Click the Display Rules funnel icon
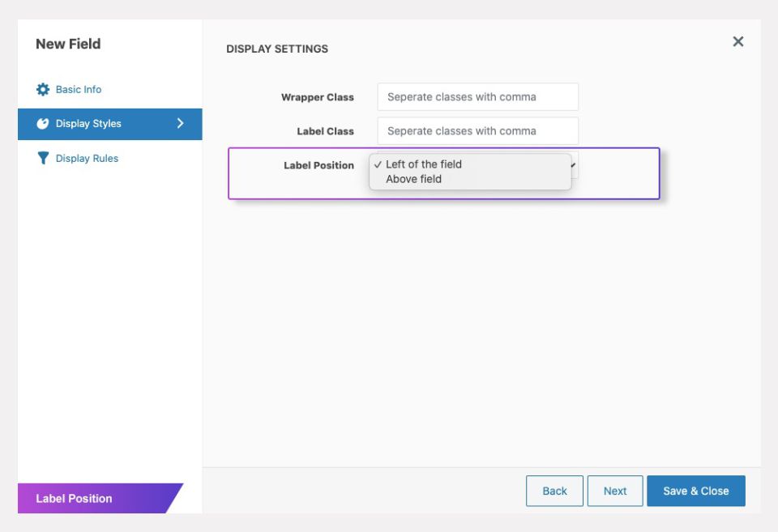778x532 pixels. coord(43,159)
